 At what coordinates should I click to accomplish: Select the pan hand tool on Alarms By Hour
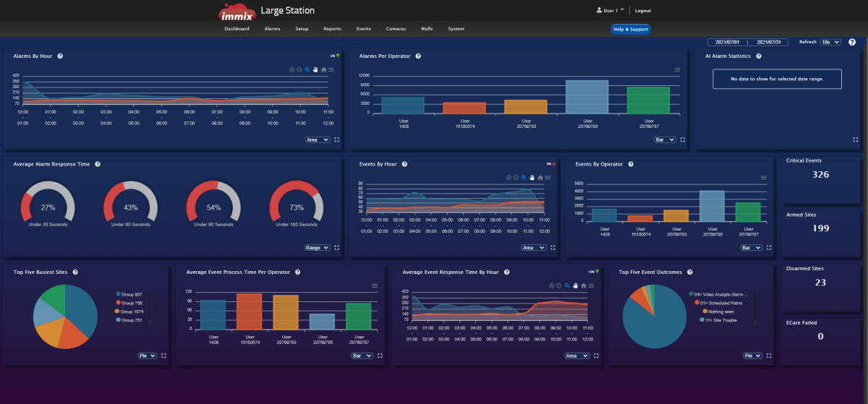[x=315, y=70]
